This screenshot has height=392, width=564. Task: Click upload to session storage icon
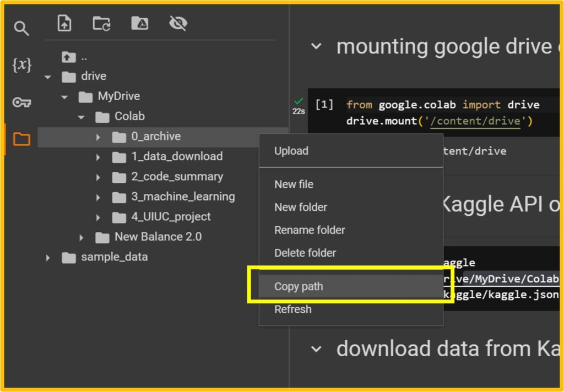pos(65,23)
